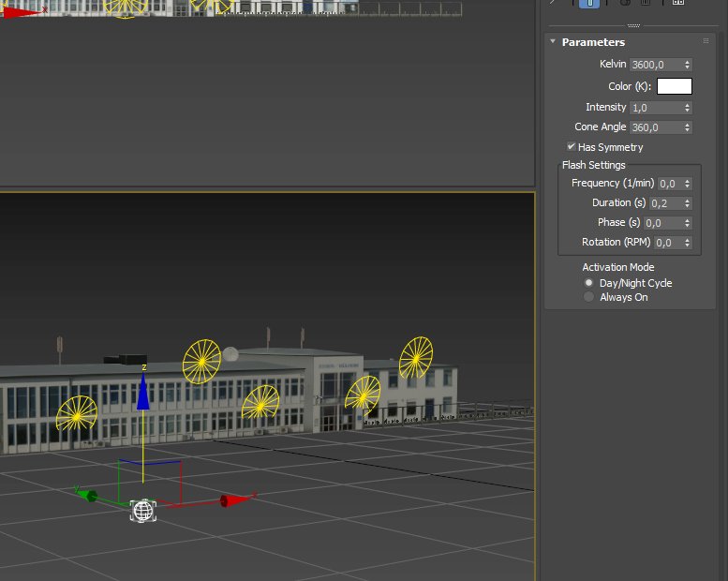The width and height of the screenshot is (728, 581).
Task: Click the topmost yellow light gizmo on roof
Action: coord(201,361)
